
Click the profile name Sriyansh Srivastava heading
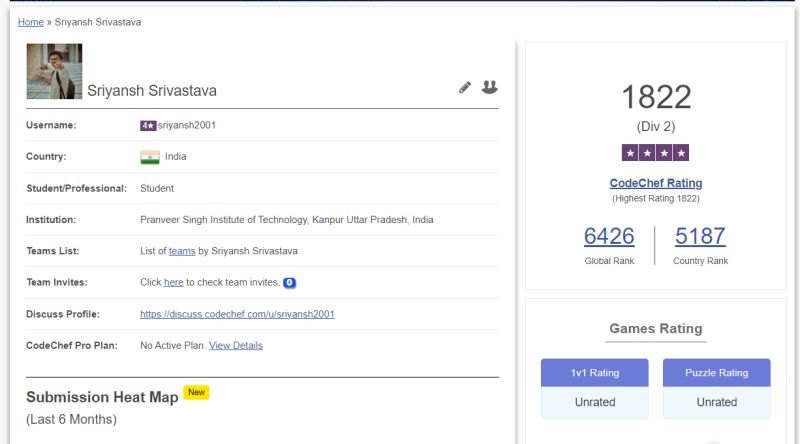tap(152, 91)
